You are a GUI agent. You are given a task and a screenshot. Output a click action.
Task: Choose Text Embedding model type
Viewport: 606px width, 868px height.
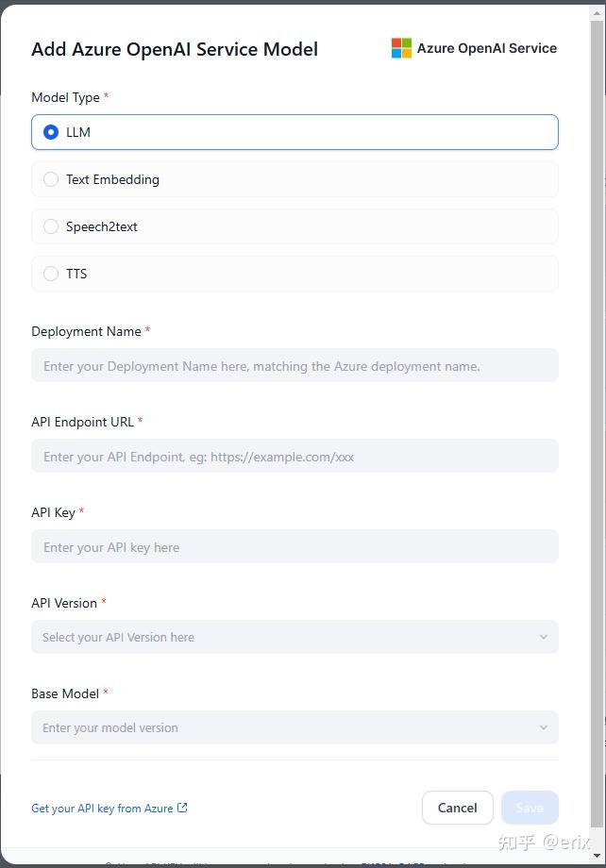click(x=295, y=179)
